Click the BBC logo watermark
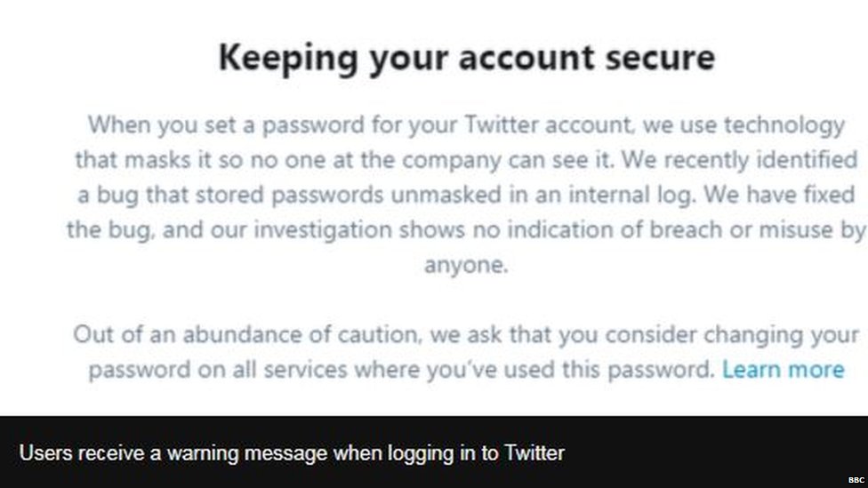This screenshot has width=868, height=488. coord(856,480)
